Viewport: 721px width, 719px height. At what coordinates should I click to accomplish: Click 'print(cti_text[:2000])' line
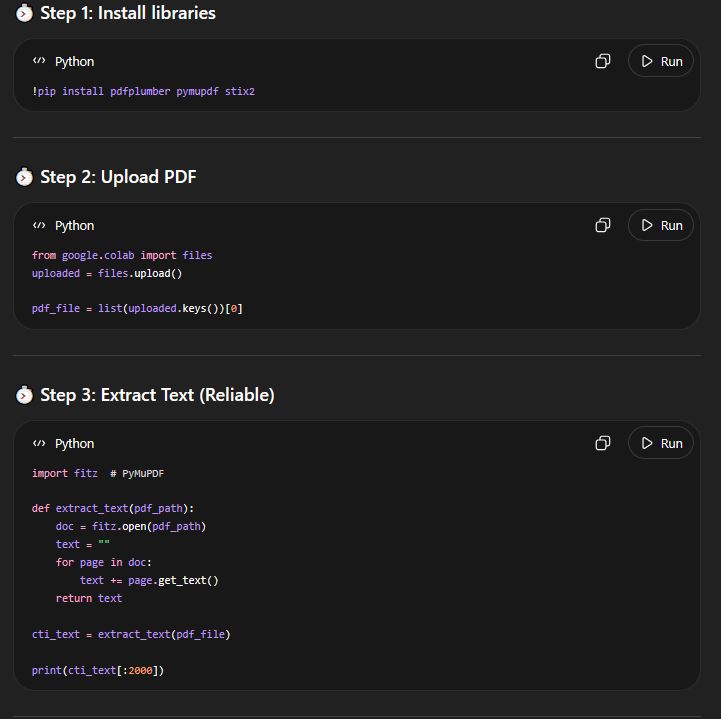pyautogui.click(x=97, y=671)
